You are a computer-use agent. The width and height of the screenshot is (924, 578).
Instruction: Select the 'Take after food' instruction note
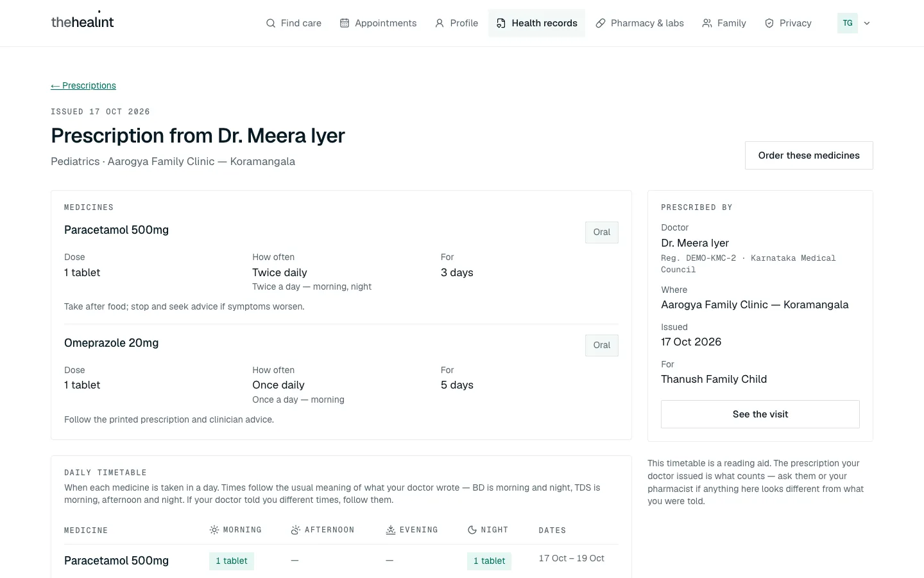pyautogui.click(x=184, y=307)
